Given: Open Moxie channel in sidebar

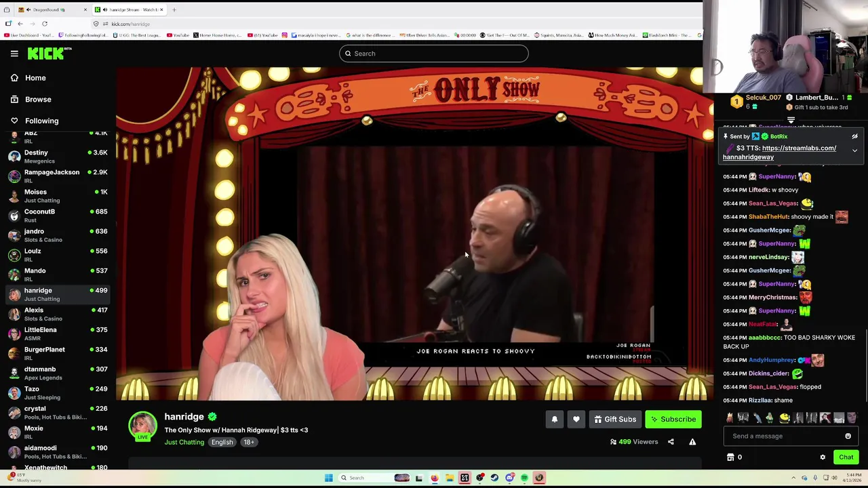Looking at the screenshot, I should coord(58,432).
